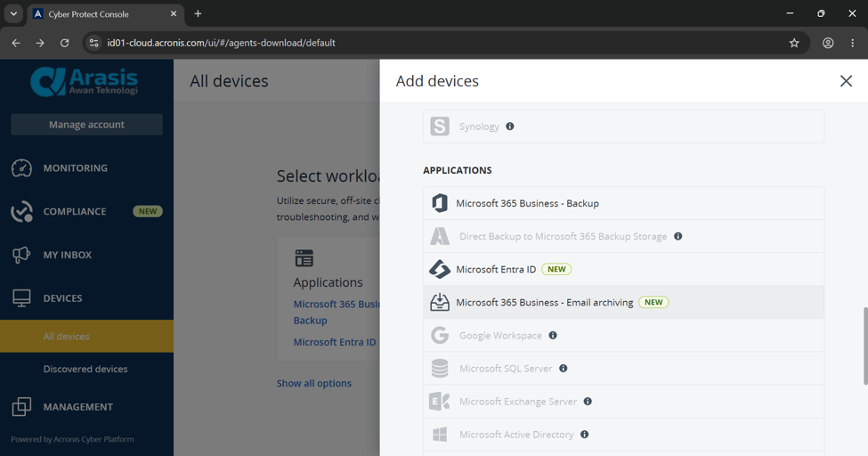Click the Compliance checkmark icon
This screenshot has width=868, height=456.
21,212
